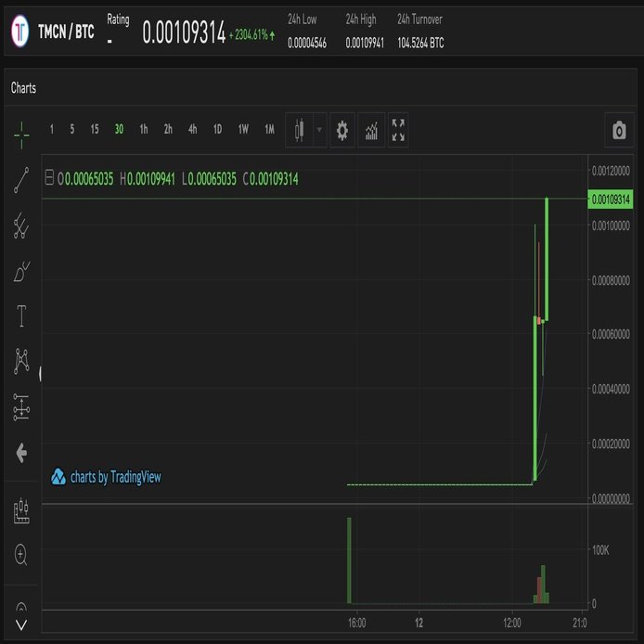Click the 24h Turnover 104.5264 BTC

coord(420,43)
